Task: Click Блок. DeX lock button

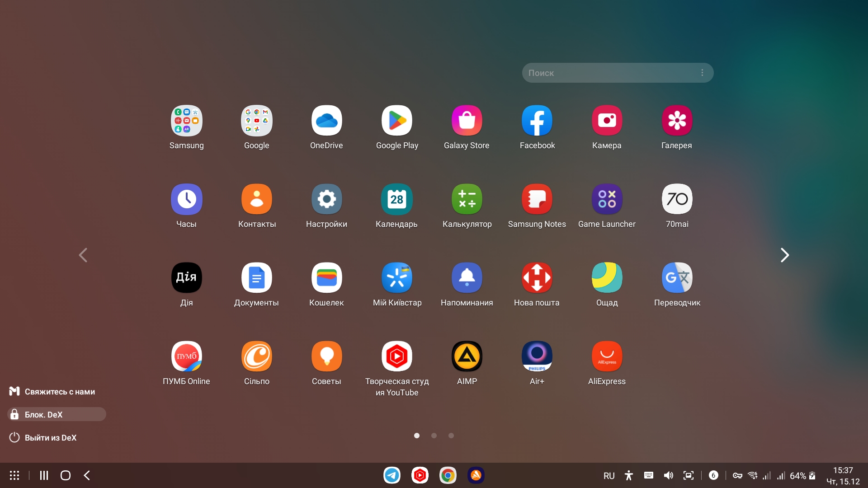Action: click(x=57, y=414)
